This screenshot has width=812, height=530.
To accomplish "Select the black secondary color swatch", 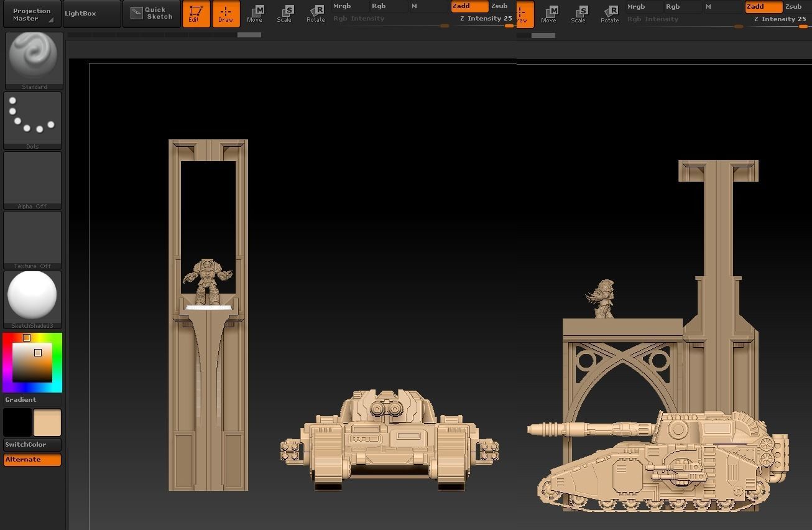I will click(x=17, y=422).
